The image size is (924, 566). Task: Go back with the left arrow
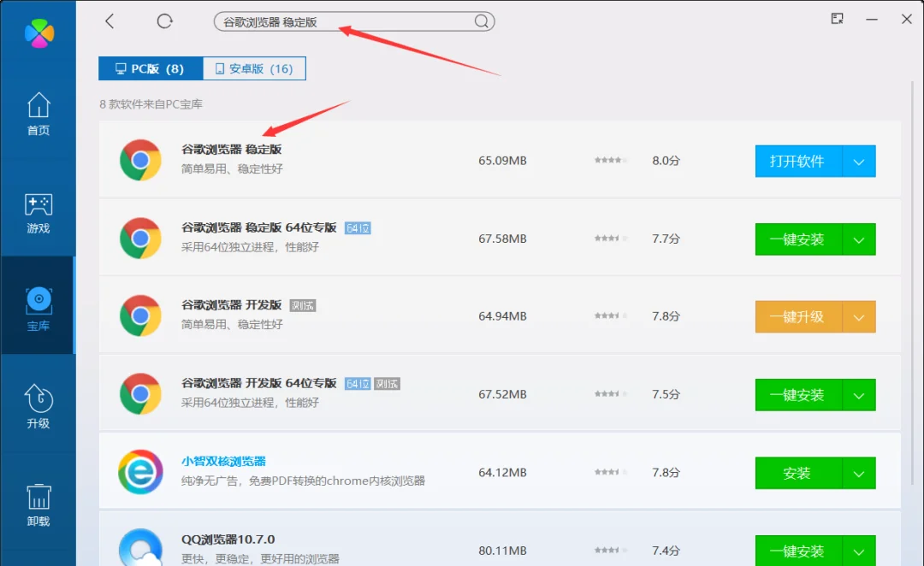[110, 21]
